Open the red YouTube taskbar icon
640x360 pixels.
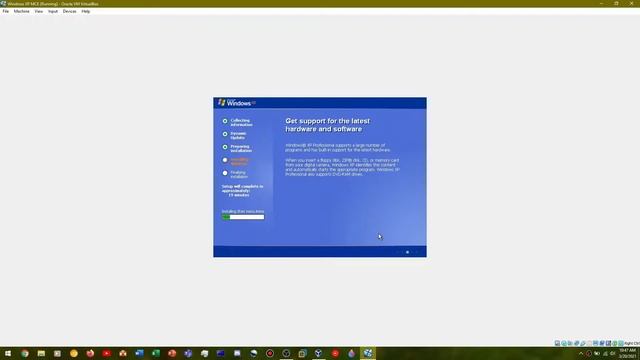point(107,353)
